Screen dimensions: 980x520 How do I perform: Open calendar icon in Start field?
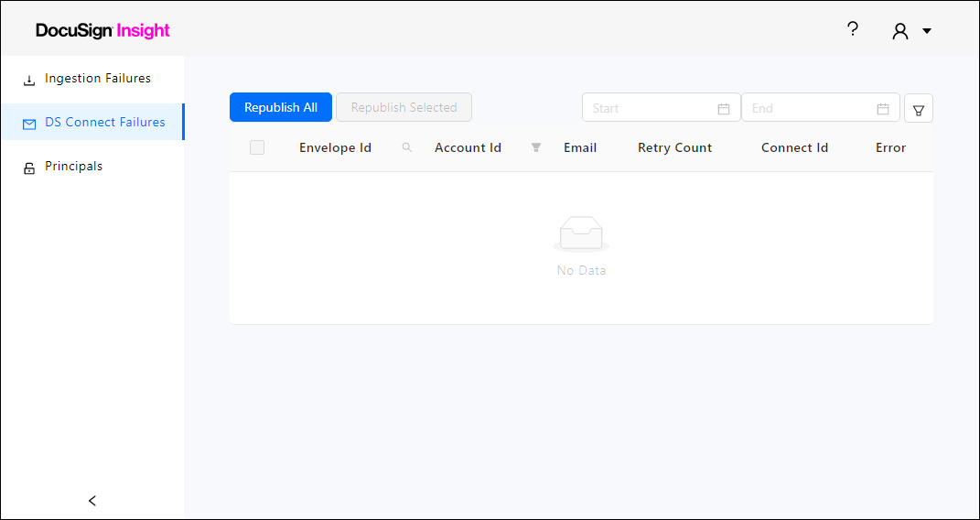pyautogui.click(x=724, y=109)
